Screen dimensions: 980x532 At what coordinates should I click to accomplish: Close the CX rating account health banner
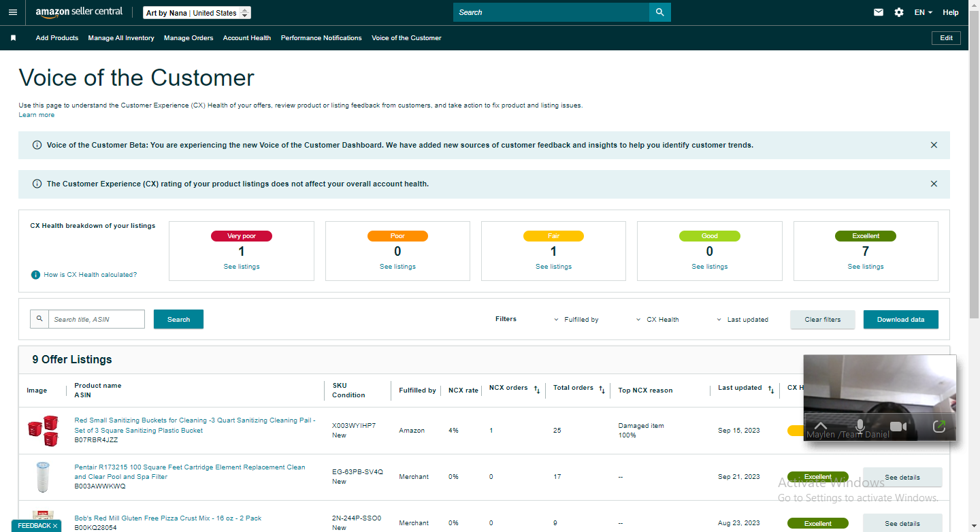[934, 184]
